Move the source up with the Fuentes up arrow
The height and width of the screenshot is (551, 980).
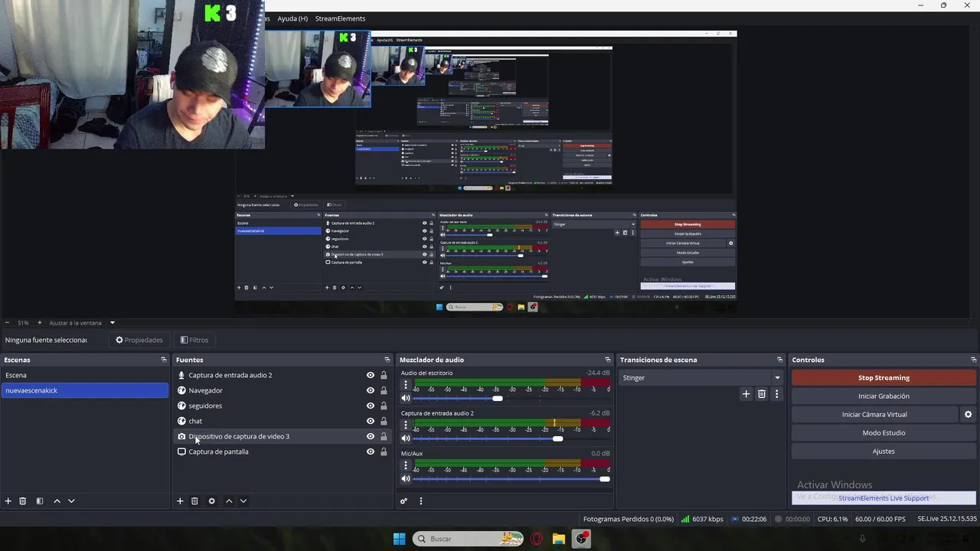tap(228, 501)
